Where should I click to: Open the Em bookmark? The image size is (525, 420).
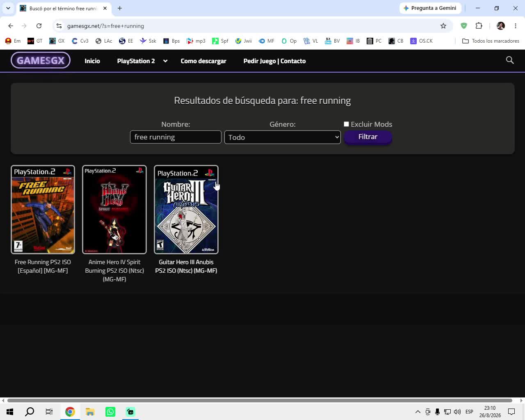pos(13,41)
